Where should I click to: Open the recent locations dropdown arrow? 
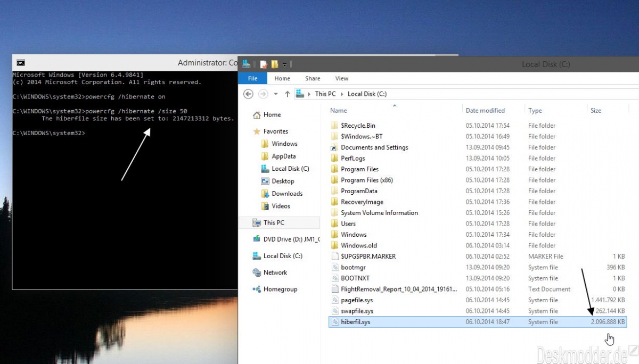pyautogui.click(x=275, y=94)
